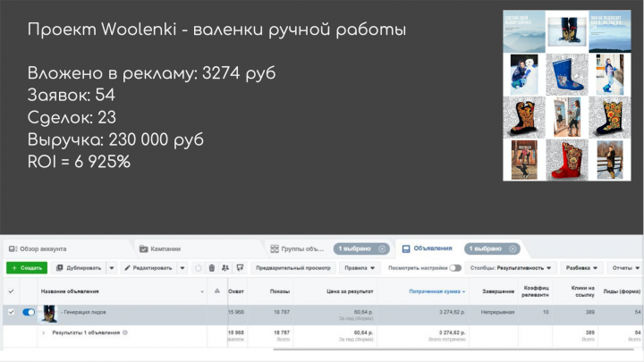Click the Генерация лидов ad name
Screen dimensions: 644x362
[x=85, y=312]
